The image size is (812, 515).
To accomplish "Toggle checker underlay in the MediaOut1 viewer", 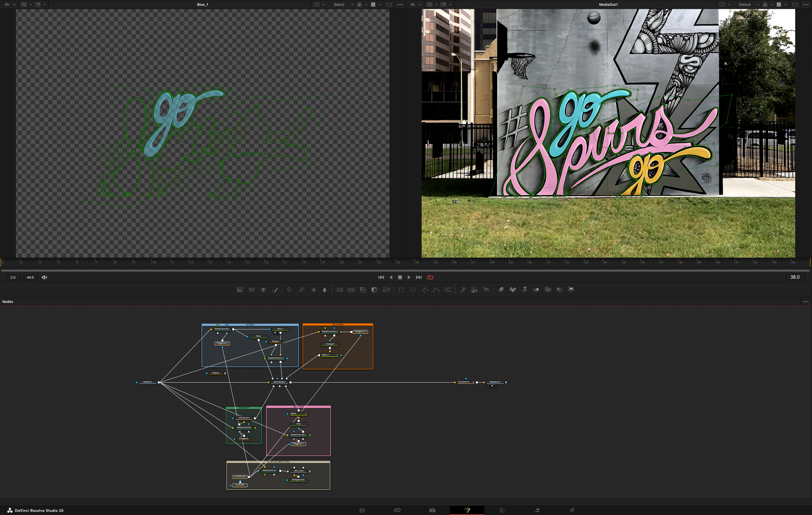I will 779,4.
